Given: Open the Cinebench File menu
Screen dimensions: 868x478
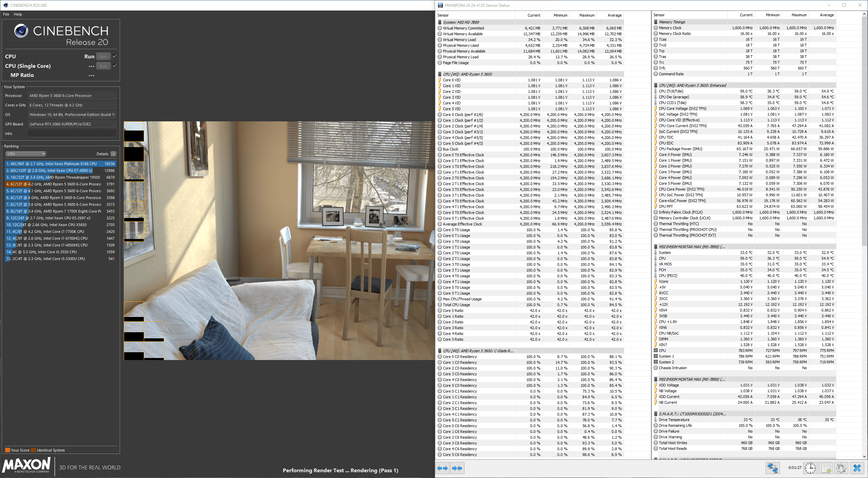Looking at the screenshot, I should (x=6, y=14).
